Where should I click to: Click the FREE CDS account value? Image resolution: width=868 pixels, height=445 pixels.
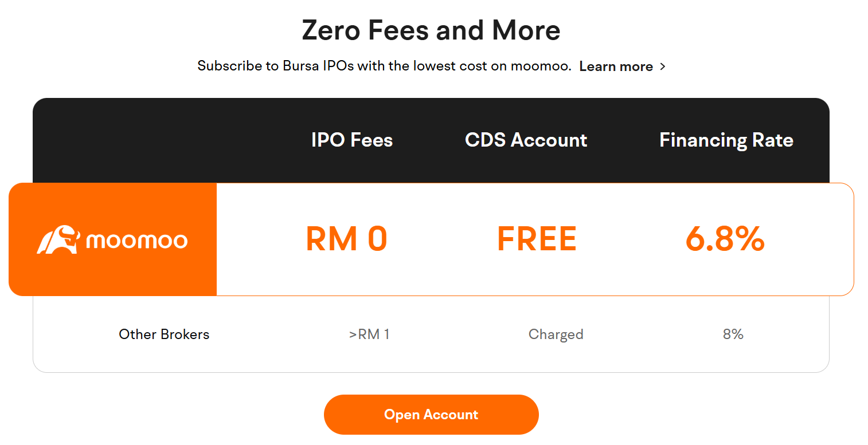[537, 239]
